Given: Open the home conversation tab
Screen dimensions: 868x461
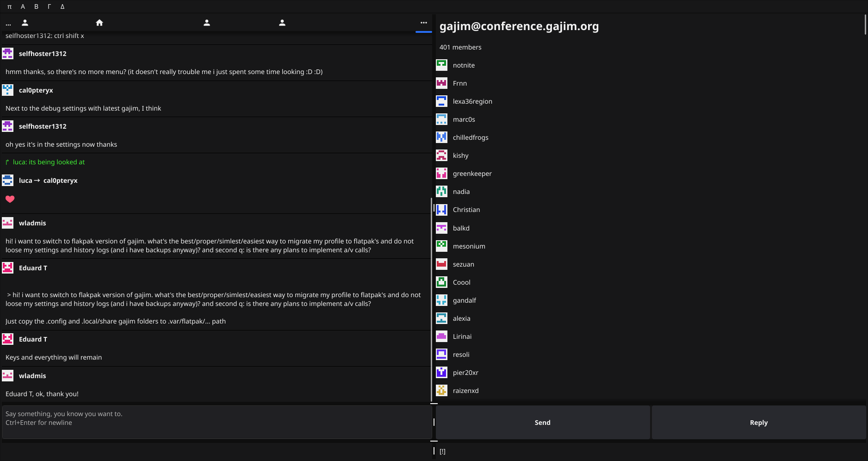Looking at the screenshot, I should (x=99, y=22).
